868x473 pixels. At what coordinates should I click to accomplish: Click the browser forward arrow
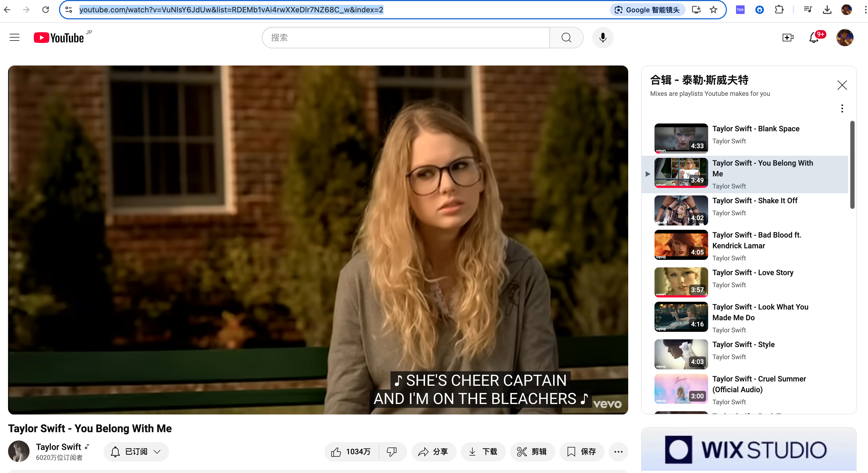pos(26,9)
